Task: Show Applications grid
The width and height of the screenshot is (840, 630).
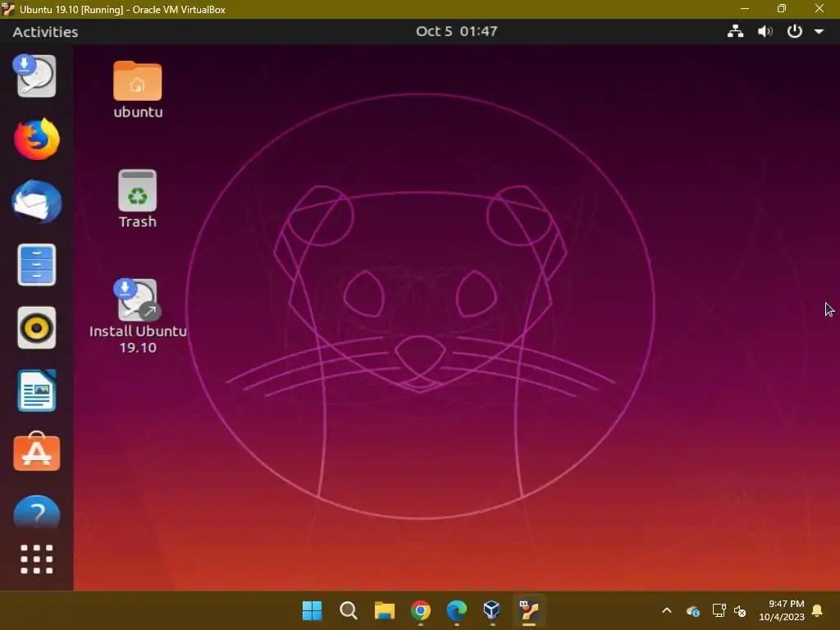Action: pyautogui.click(x=36, y=559)
